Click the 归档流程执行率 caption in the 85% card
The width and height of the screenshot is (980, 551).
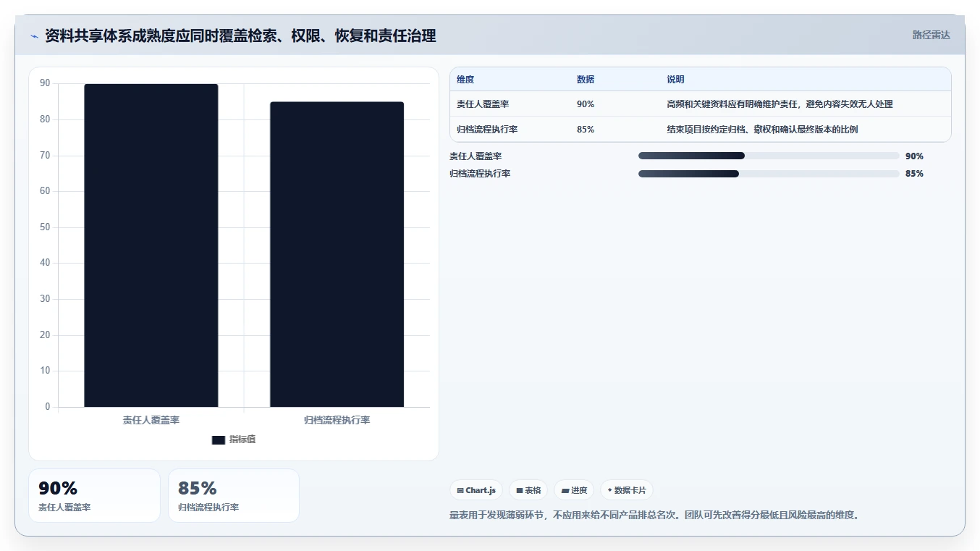click(208, 508)
